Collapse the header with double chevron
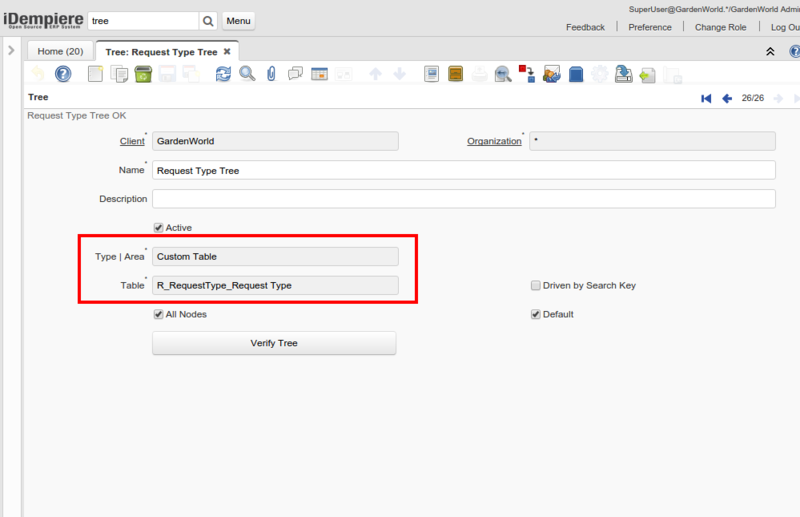The image size is (800, 517). (769, 51)
